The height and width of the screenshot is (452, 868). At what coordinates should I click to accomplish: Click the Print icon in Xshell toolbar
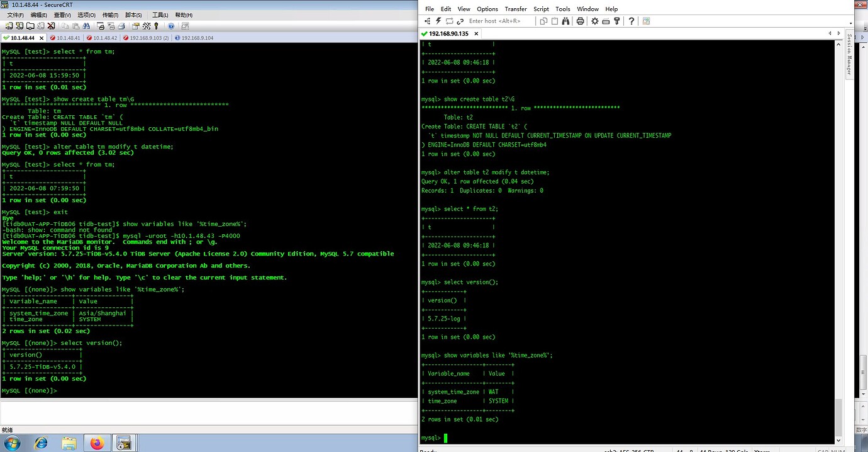click(x=580, y=21)
